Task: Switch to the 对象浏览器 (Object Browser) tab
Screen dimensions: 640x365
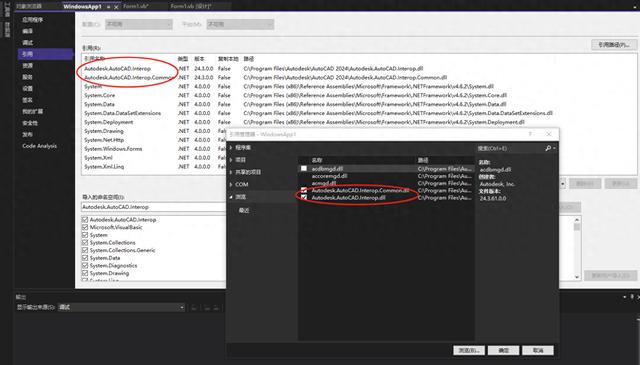Action: tap(29, 7)
